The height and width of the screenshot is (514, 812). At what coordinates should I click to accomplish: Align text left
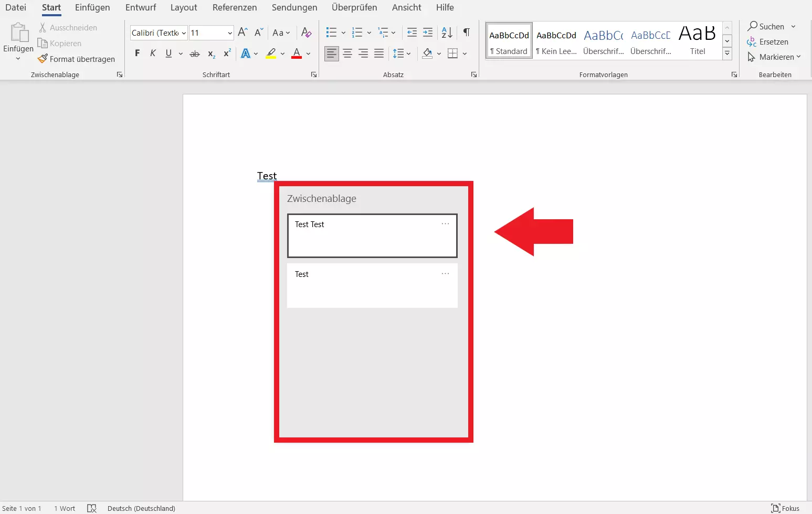pyautogui.click(x=332, y=53)
